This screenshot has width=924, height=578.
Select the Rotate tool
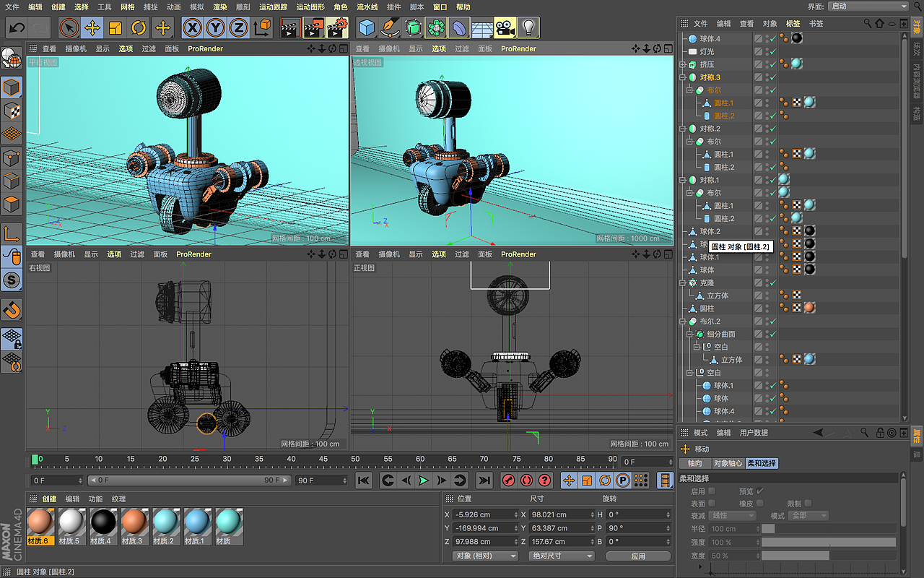coord(139,27)
